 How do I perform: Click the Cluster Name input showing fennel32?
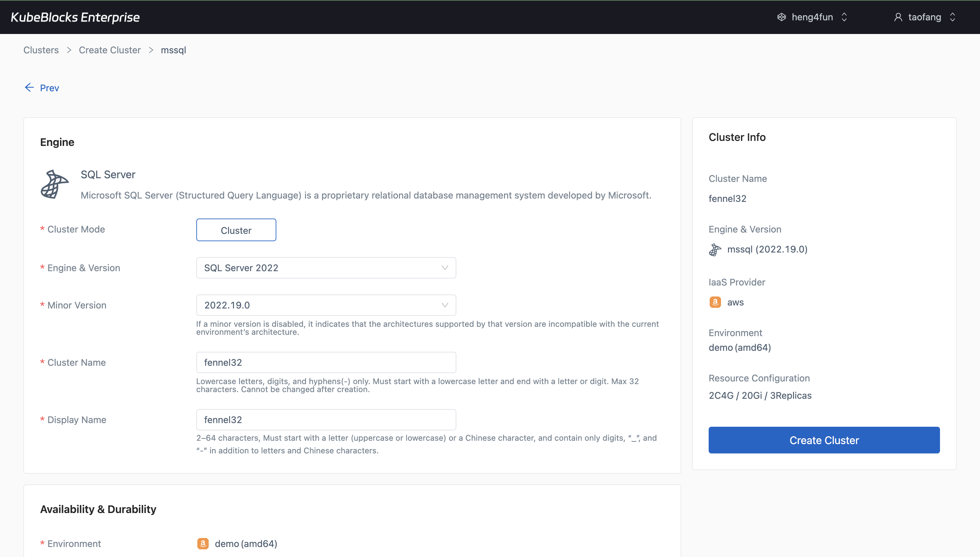tap(326, 362)
